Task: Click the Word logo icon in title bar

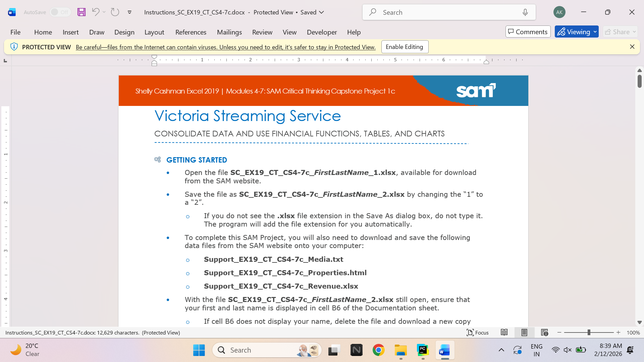Action: point(12,12)
